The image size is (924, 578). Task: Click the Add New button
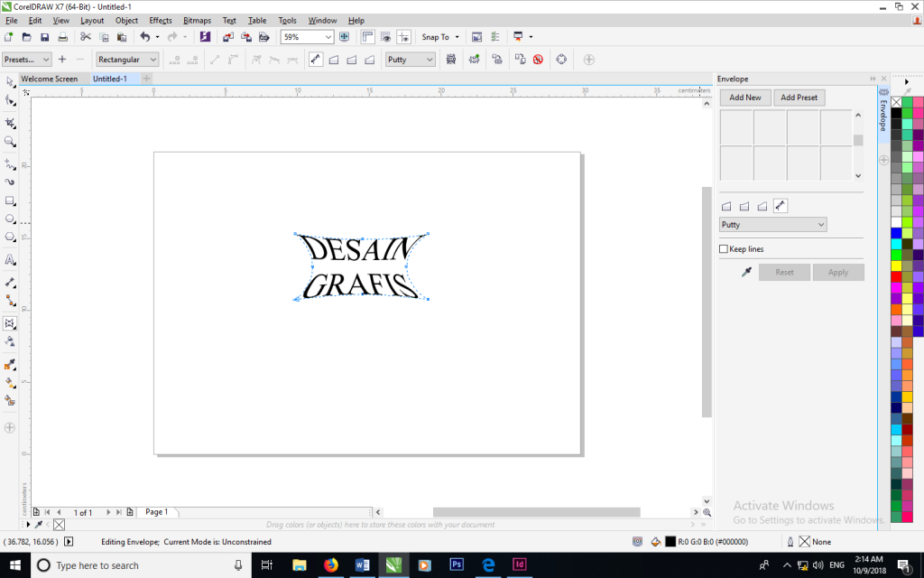point(744,98)
